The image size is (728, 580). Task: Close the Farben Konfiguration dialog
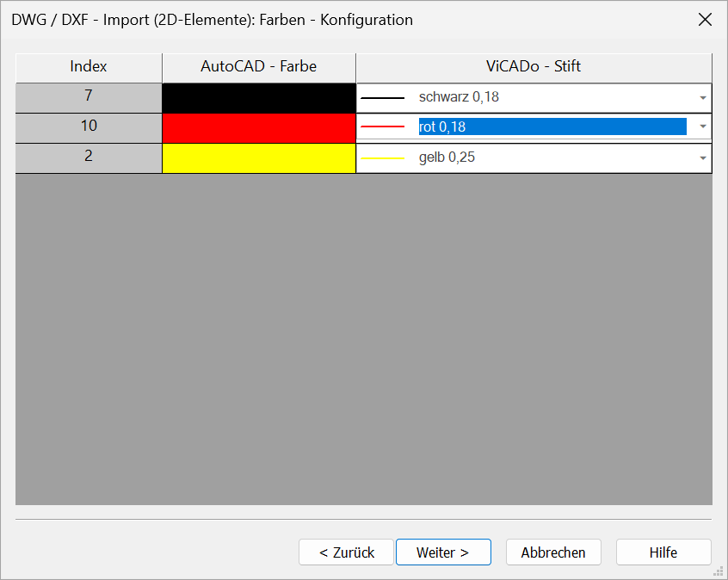pyautogui.click(x=705, y=20)
